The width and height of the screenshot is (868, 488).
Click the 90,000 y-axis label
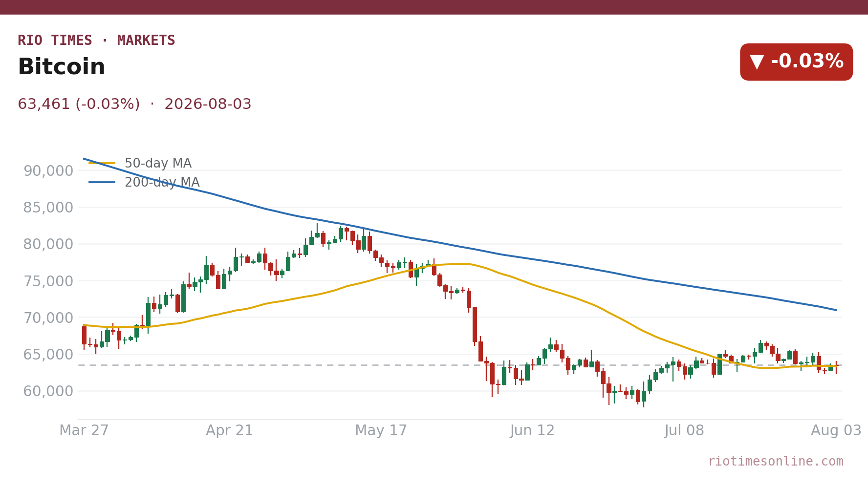tap(48, 171)
